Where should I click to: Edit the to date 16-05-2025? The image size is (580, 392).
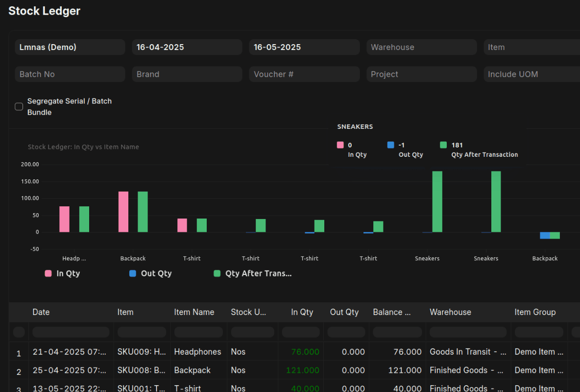coord(304,47)
